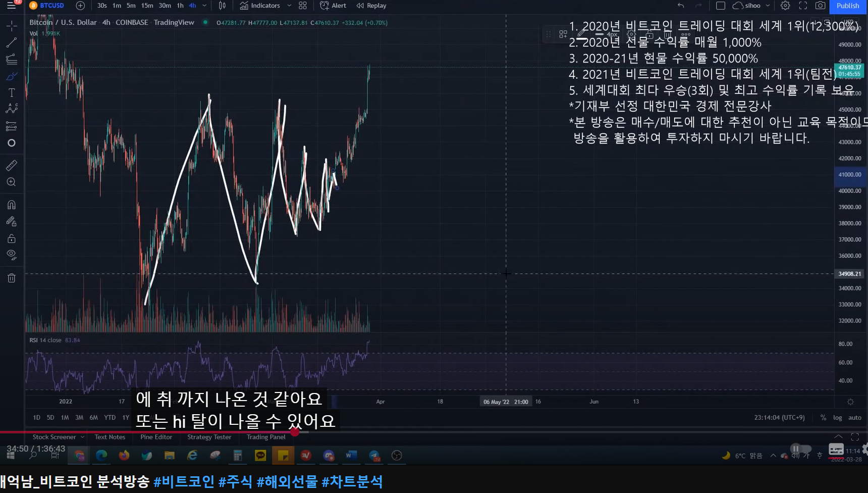Take a chart snapshot with camera icon
Viewport: 868px width, 493px height.
(x=821, y=6)
